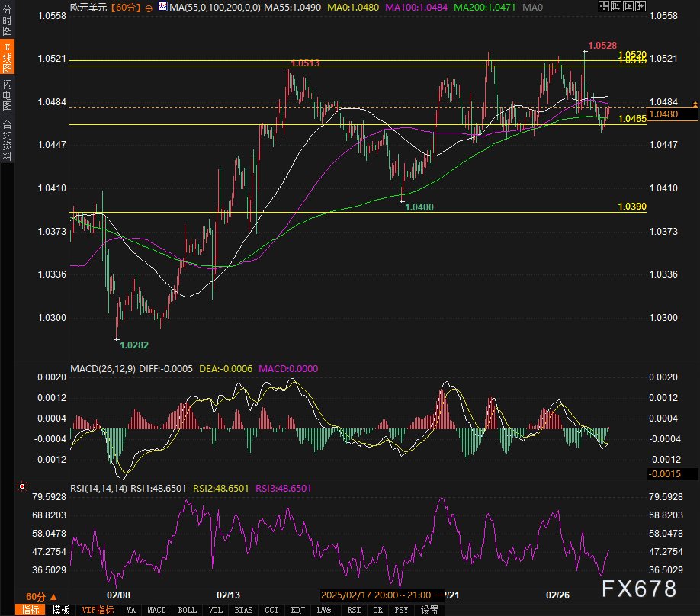This screenshot has width=700, height=616.
Task: Open the 闪电图 side tab
Action: coord(7,95)
